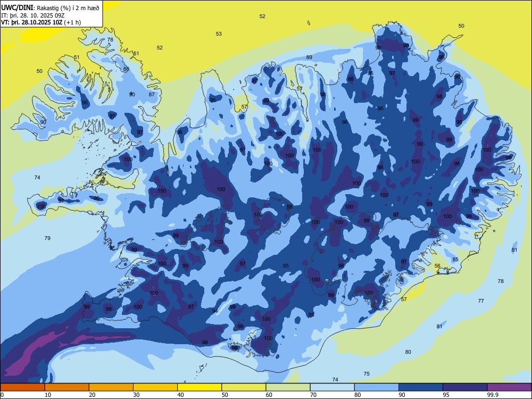This screenshot has width=532, height=399.
Task: Click the map humidity value '88'
Action: tap(126, 69)
